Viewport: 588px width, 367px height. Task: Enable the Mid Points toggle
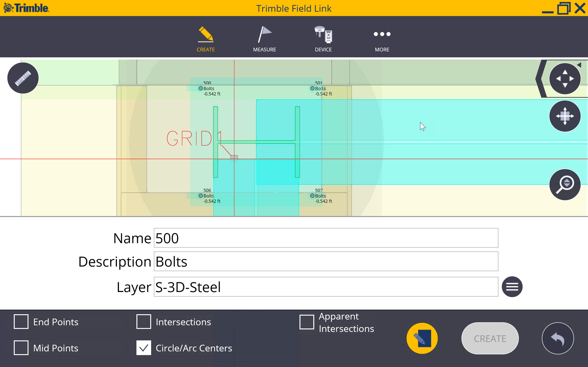click(x=21, y=348)
